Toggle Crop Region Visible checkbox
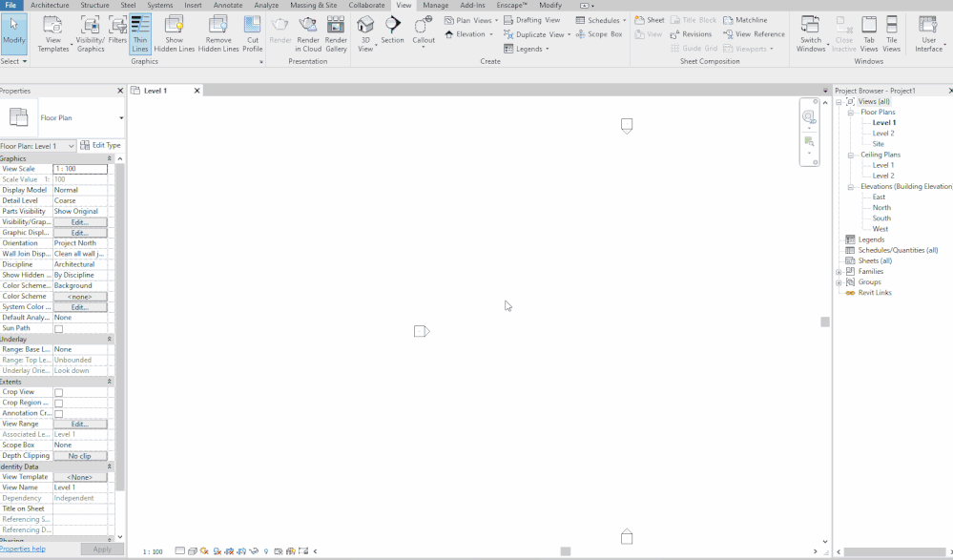Viewport: 953px width, 560px height. pyautogui.click(x=59, y=404)
